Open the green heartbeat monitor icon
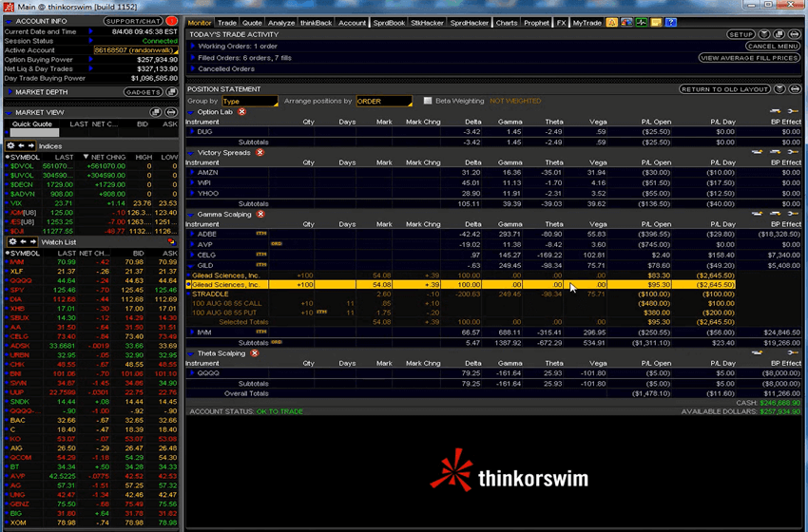This screenshot has width=808, height=532. 641,22
